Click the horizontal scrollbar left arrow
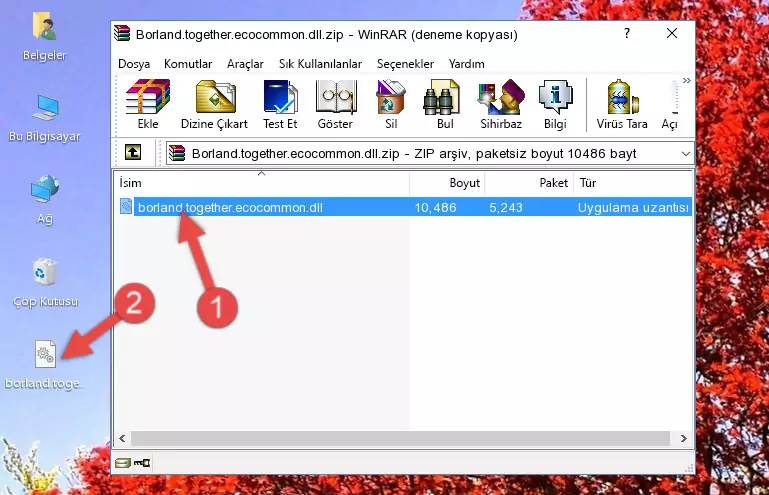Image resolution: width=769 pixels, height=495 pixels. [122, 438]
